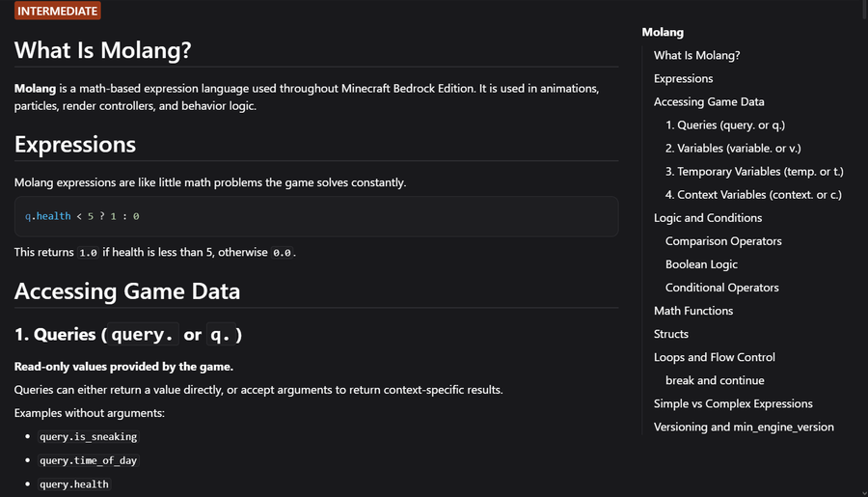The width and height of the screenshot is (868, 497).
Task: Open the 3. Temporary Variables link
Action: (x=754, y=171)
